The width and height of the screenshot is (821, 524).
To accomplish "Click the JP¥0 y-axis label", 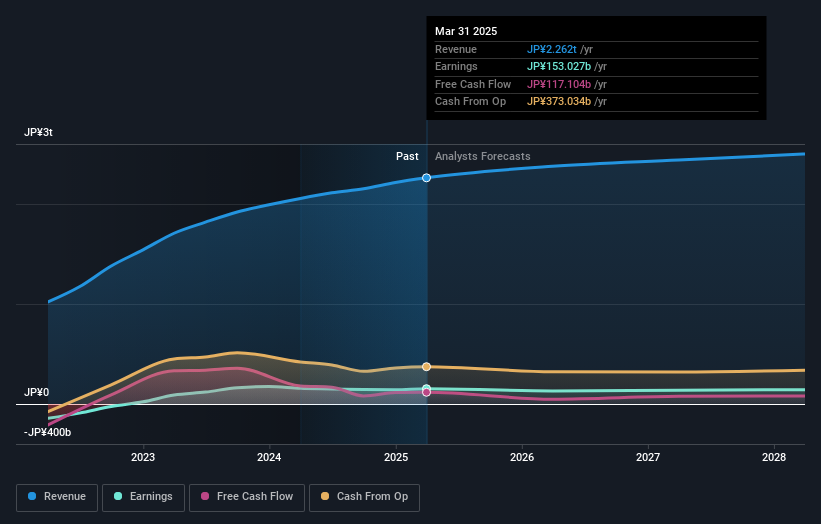I will (x=36, y=393).
